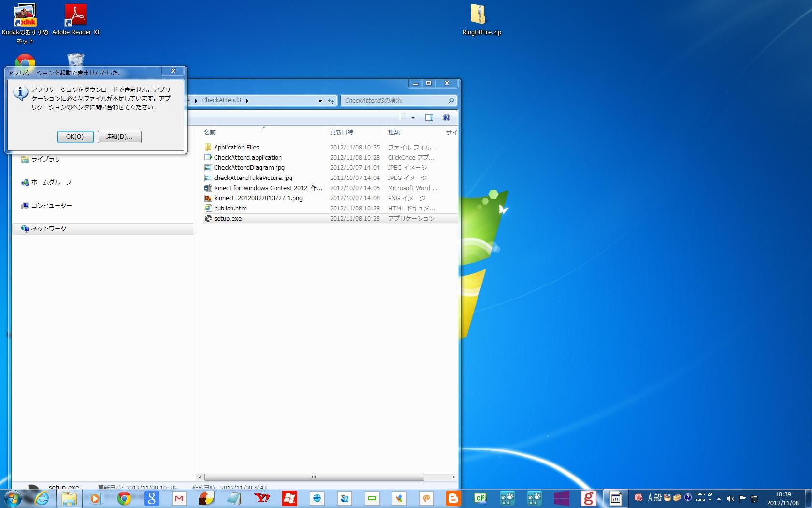
Task: Open Google Chrome from the taskbar
Action: pyautogui.click(x=124, y=498)
